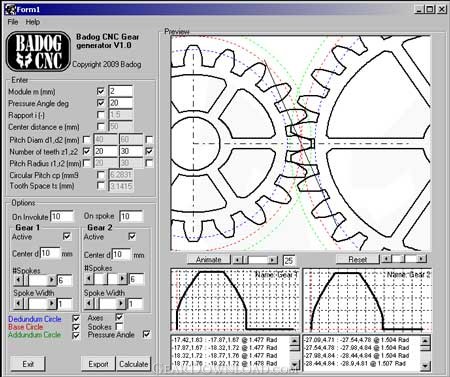450x377 pixels.
Task: Click the Export button
Action: click(x=98, y=364)
